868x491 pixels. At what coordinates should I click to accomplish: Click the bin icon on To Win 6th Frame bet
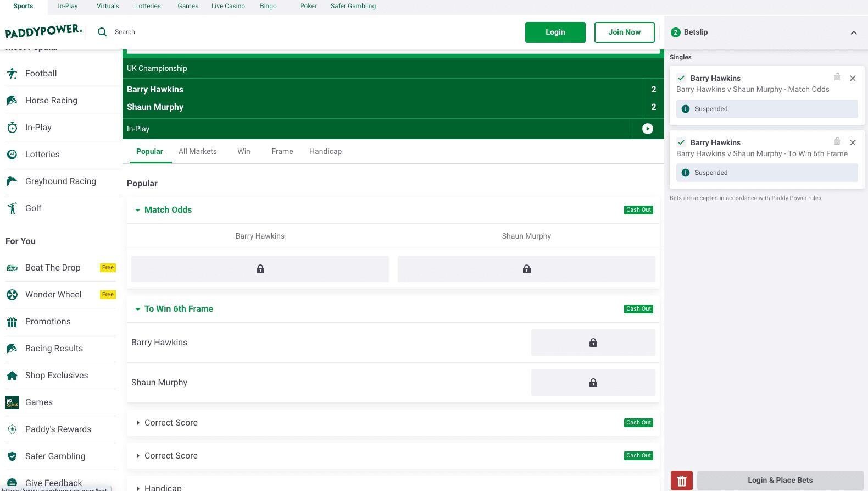coord(837,141)
